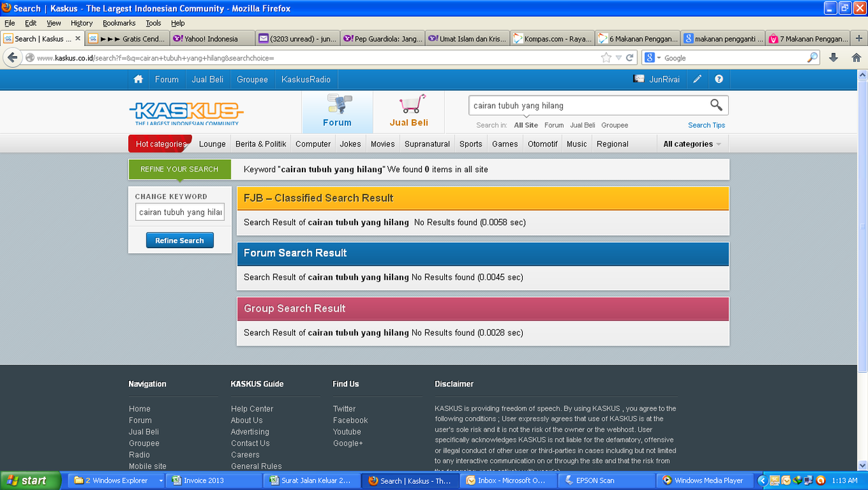Click the Change Keyword input field
The height and width of the screenshot is (490, 868).
coord(180,212)
